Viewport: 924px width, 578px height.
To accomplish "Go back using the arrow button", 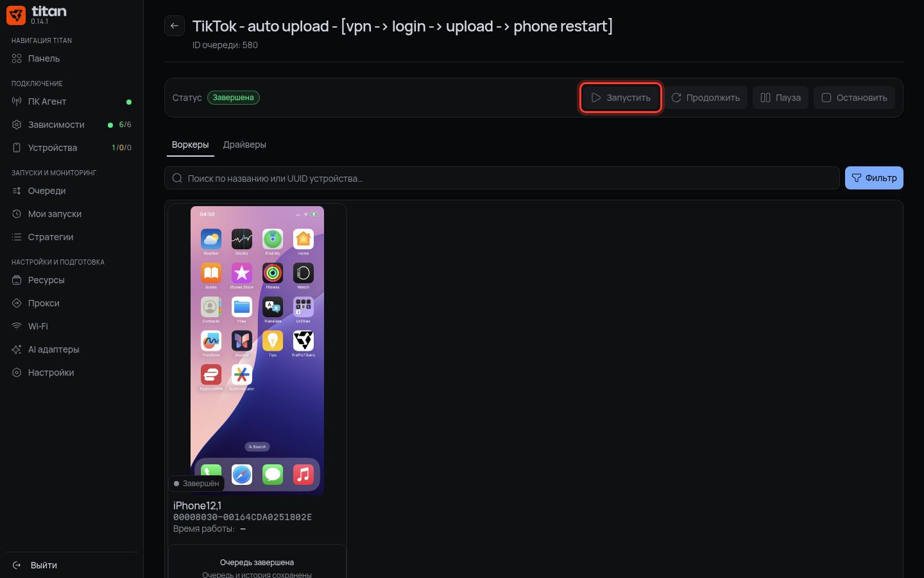I will pos(175,26).
